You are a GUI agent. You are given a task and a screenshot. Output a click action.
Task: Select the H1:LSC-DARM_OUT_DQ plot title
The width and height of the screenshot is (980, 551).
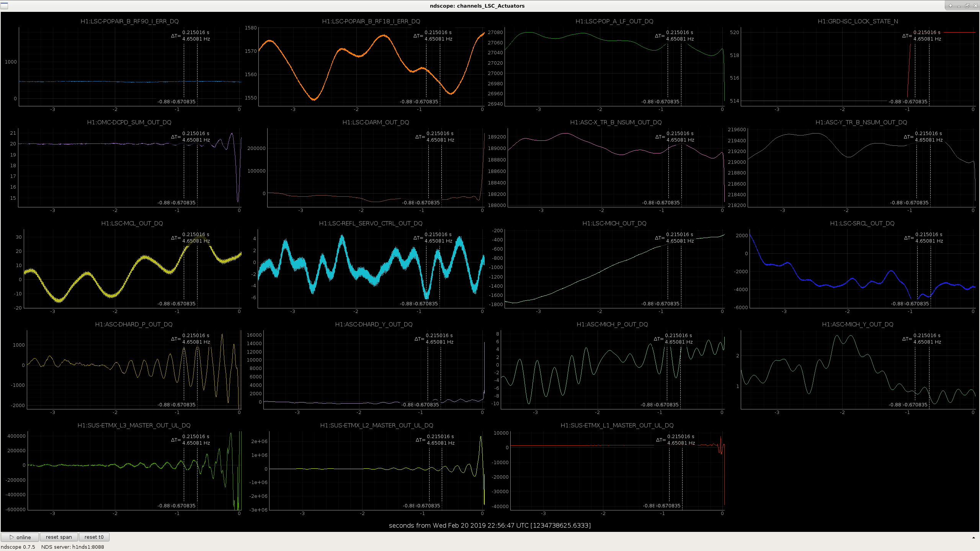(376, 122)
